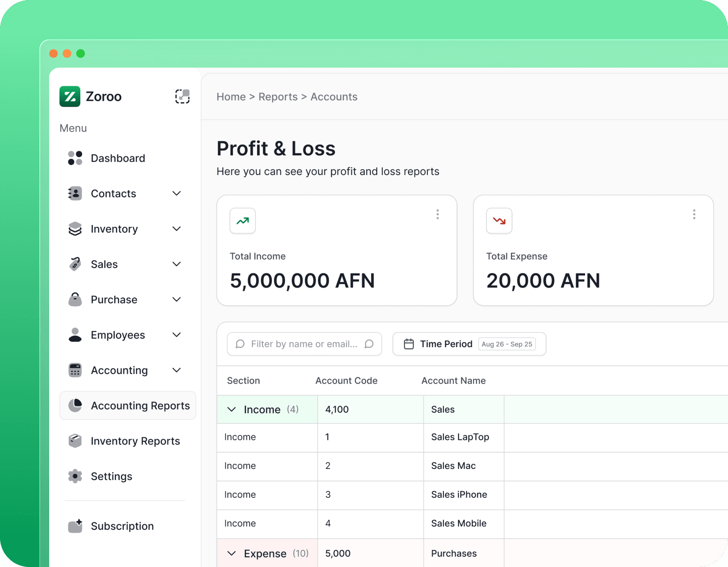Screen dimensions: 728x567
Task: Expand the Contacts menu chevron
Action: (x=177, y=194)
